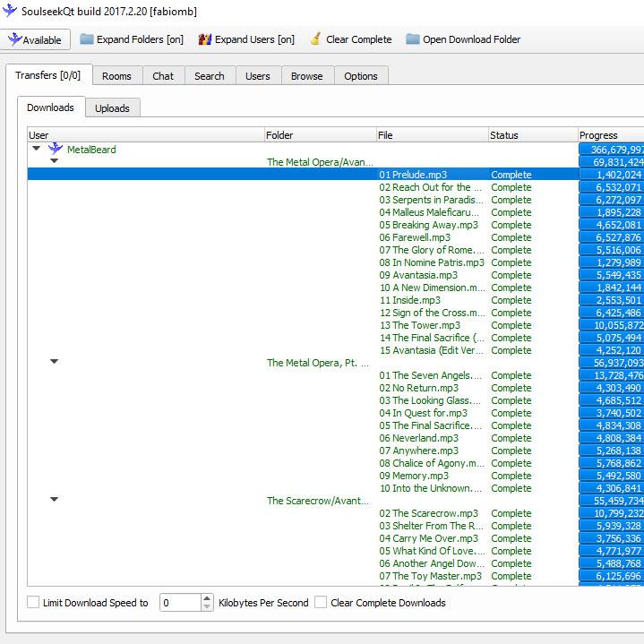Select 09 Avantasia.mp3
Image resolution: width=644 pixels, height=644 pixels.
418,275
